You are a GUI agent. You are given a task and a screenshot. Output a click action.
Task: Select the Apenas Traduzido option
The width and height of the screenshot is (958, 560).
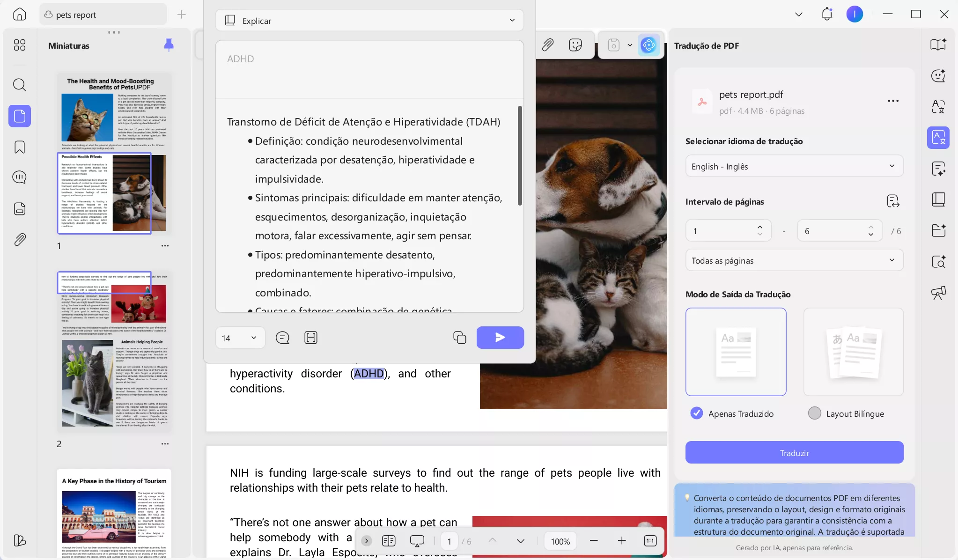click(696, 413)
